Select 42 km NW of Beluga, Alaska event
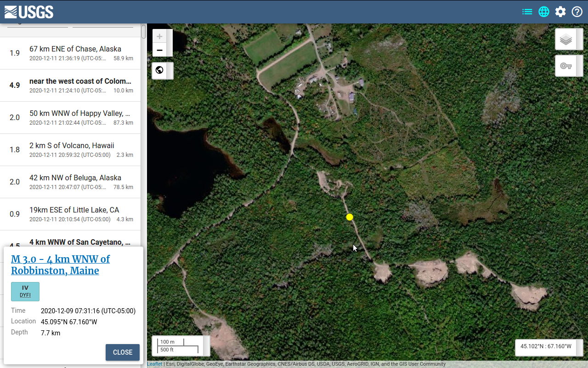588x368 pixels. tap(70, 182)
